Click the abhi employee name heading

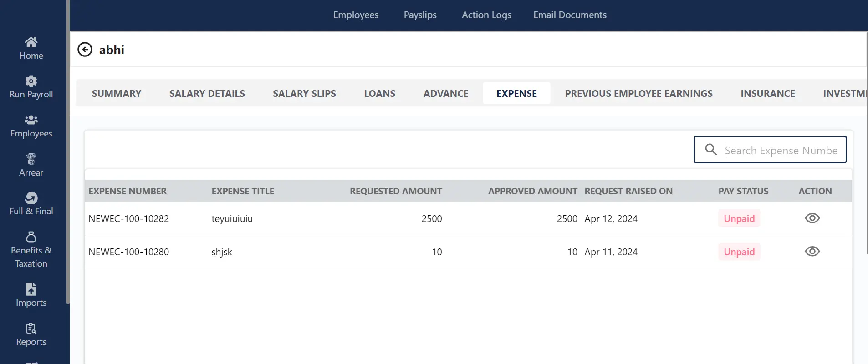(112, 50)
